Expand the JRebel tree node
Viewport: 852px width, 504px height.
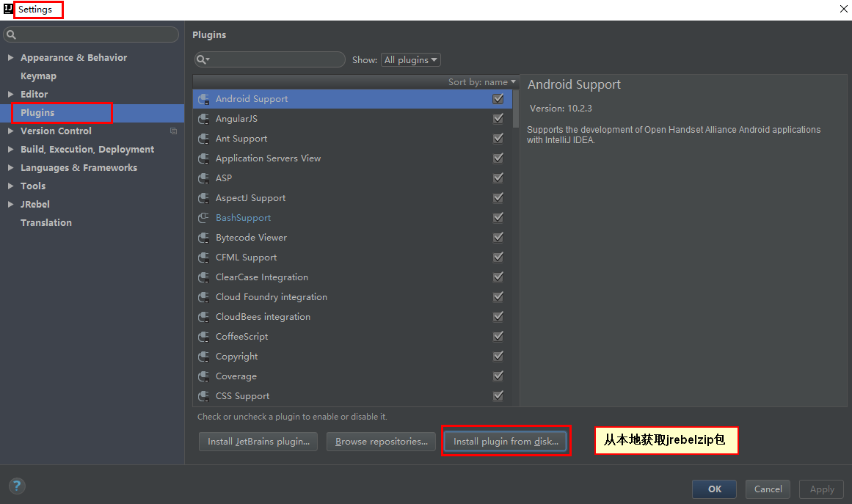(x=10, y=204)
